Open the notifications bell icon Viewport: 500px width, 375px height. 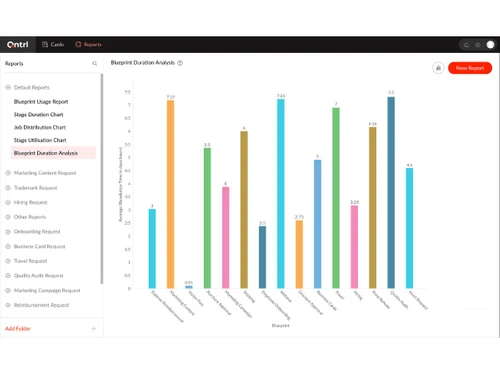pyautogui.click(x=466, y=45)
